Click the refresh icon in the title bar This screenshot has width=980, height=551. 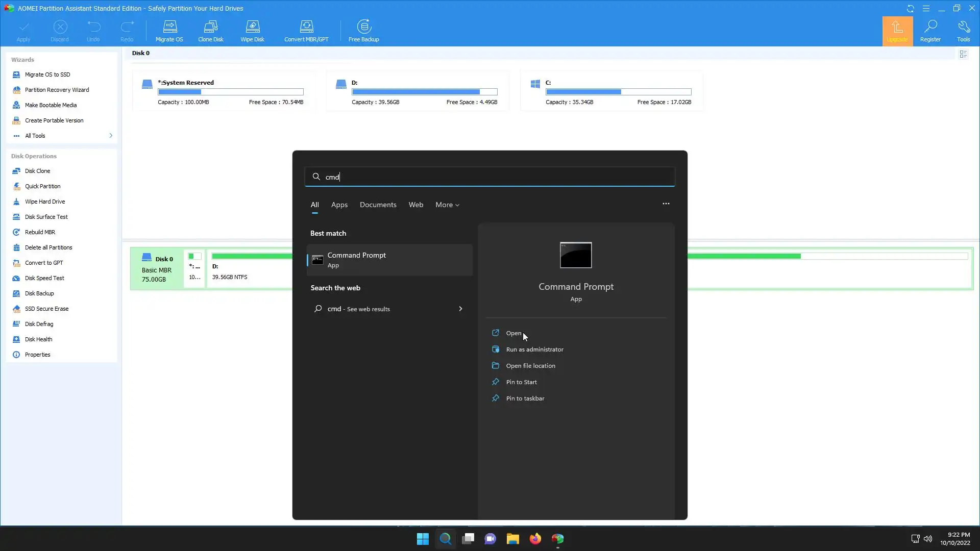[x=910, y=9]
